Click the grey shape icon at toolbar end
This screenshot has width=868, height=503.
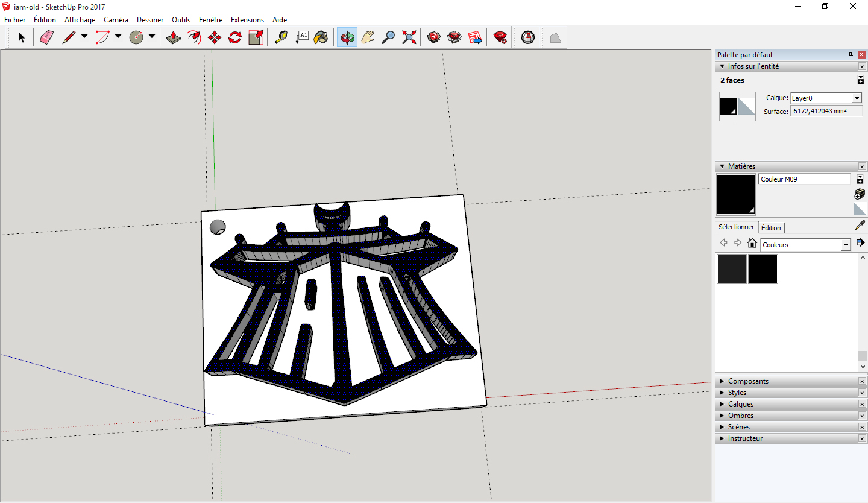click(555, 37)
